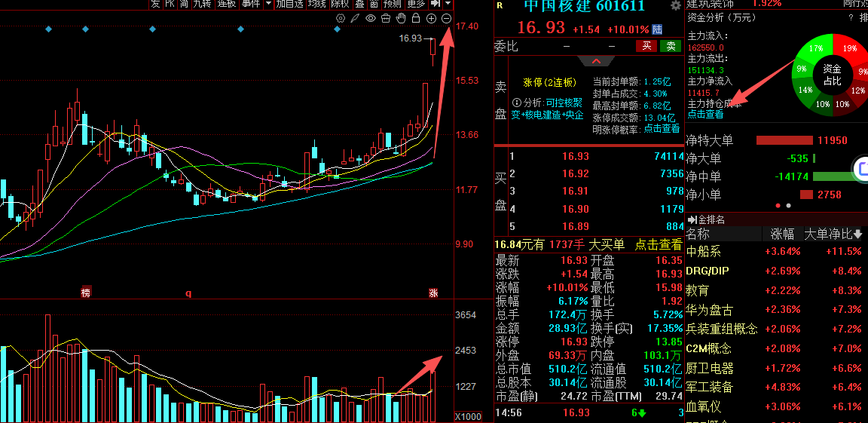Click the q marker under the chart

point(188,293)
